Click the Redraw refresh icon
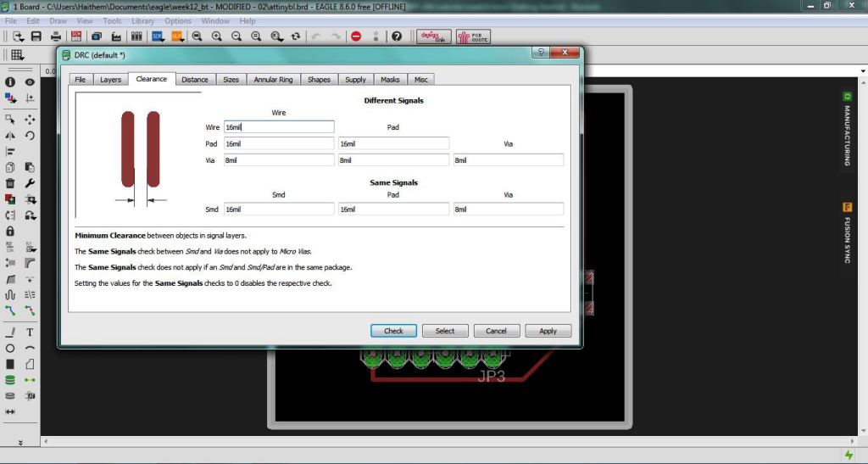The image size is (868, 464). pyautogui.click(x=296, y=36)
